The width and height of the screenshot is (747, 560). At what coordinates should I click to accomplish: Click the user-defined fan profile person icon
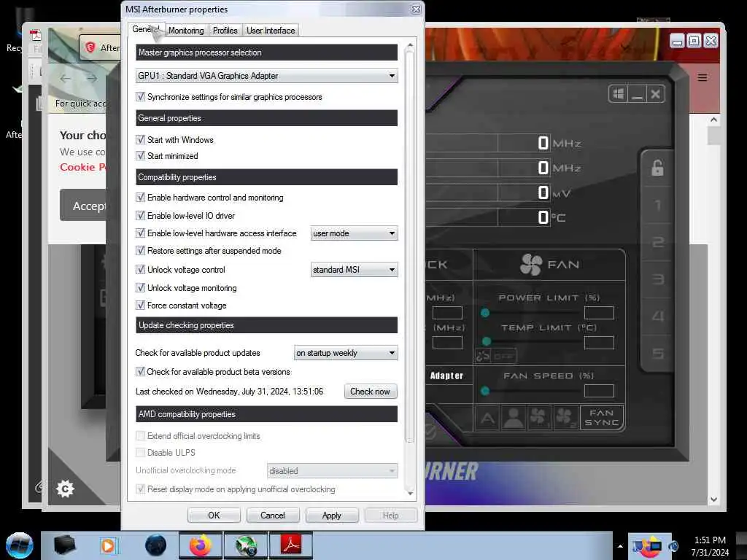[x=514, y=418]
